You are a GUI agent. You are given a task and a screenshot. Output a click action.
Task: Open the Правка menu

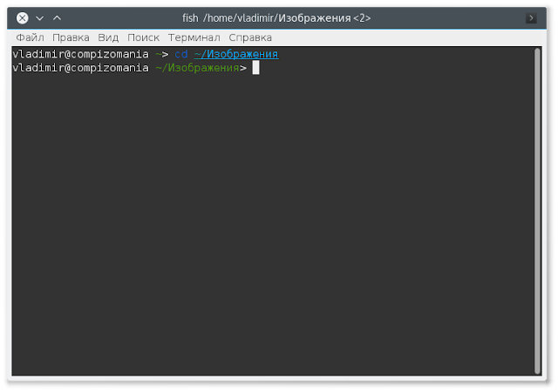[x=71, y=37]
